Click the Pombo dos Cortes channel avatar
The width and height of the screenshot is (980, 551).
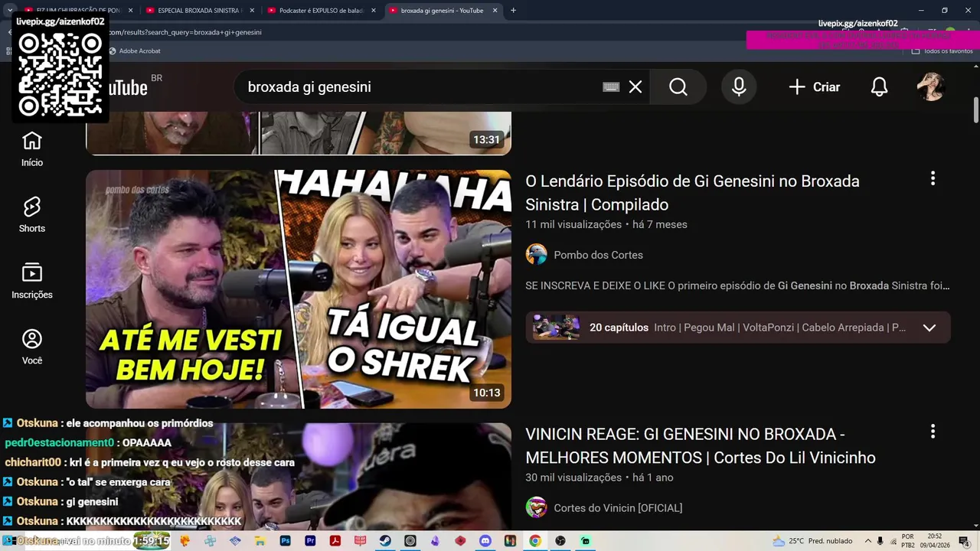537,255
